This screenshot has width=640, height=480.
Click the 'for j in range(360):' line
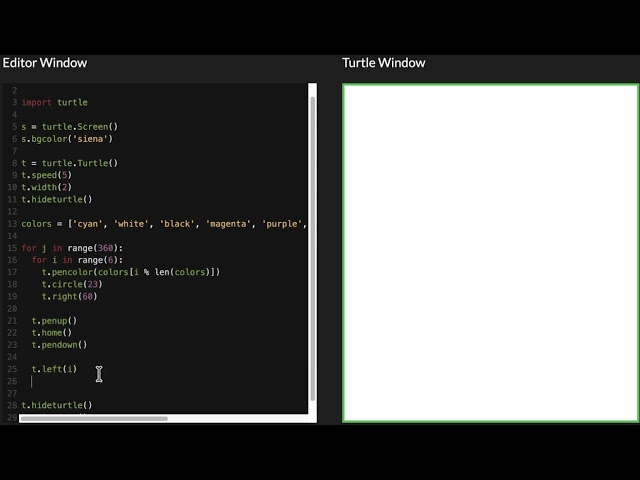[x=72, y=248]
